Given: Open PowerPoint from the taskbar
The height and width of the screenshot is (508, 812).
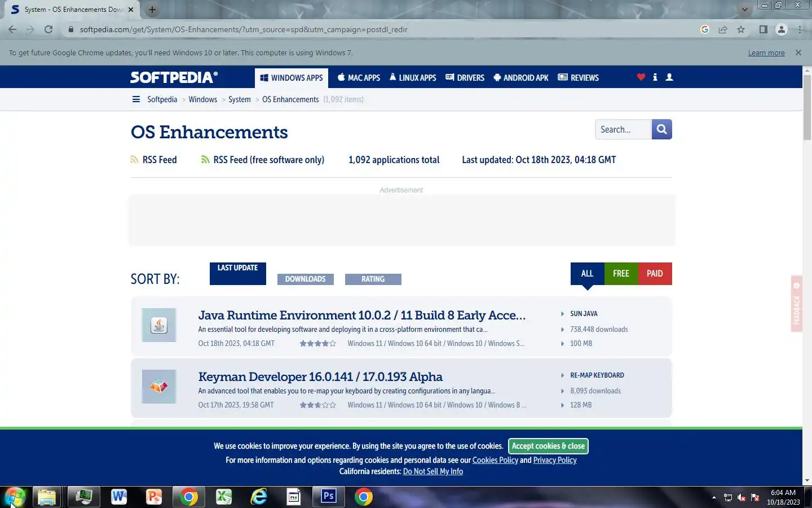Looking at the screenshot, I should 153,497.
